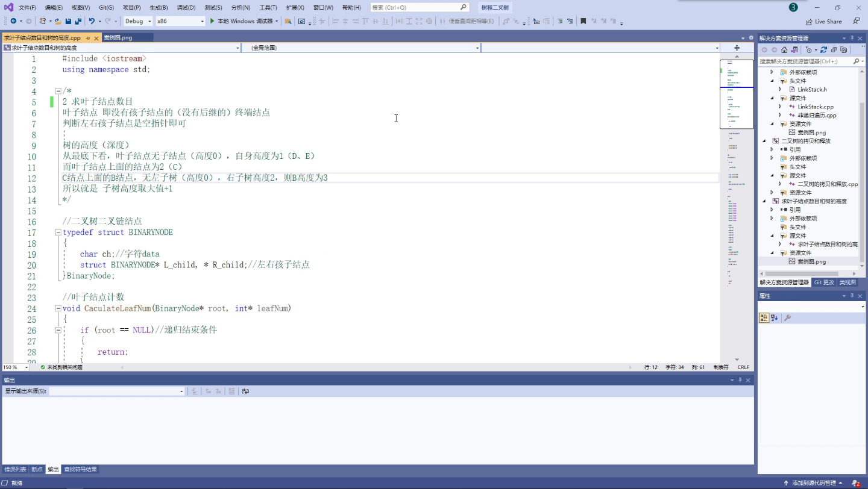The width and height of the screenshot is (868, 489).
Task: Click the property pages wrench icon
Action: coord(787,318)
